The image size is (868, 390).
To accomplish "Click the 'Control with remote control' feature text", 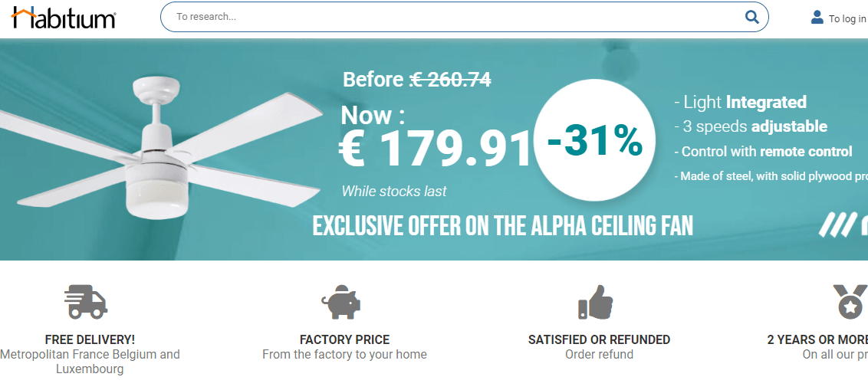I will pyautogui.click(x=763, y=152).
